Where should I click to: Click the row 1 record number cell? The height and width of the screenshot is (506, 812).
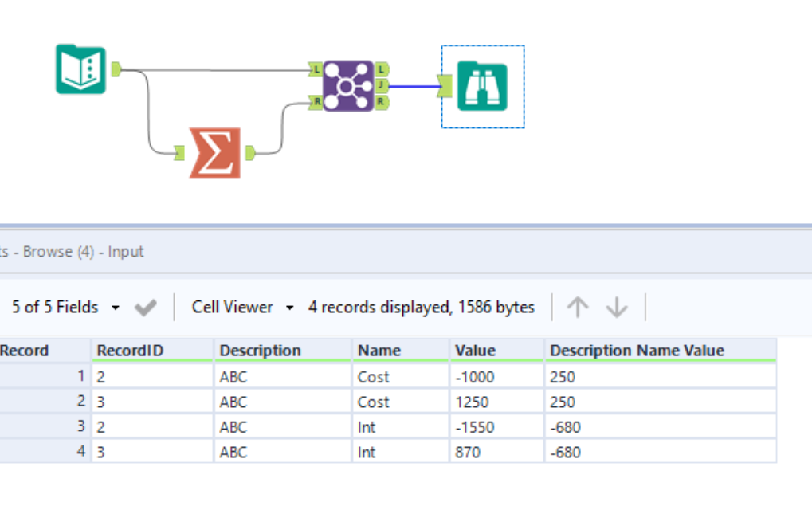(45, 377)
